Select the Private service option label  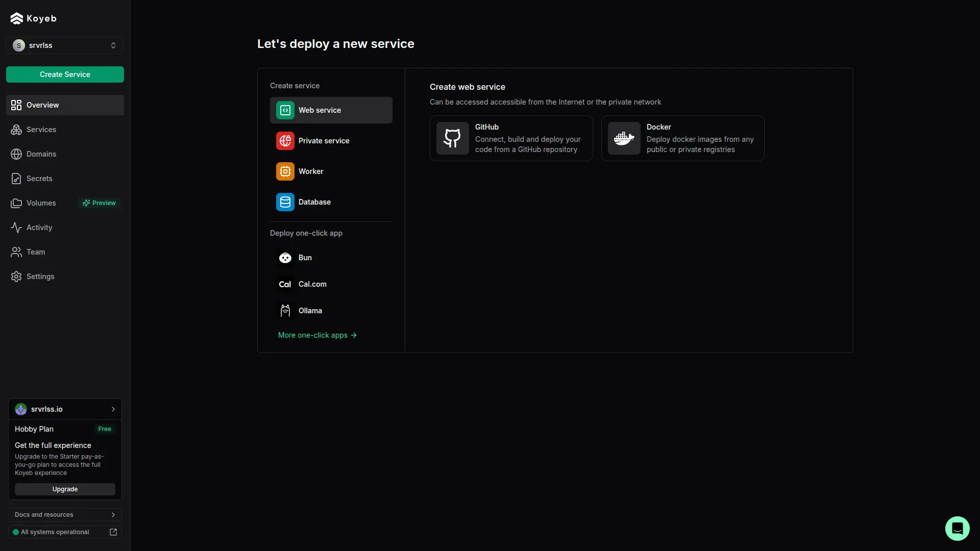(324, 141)
